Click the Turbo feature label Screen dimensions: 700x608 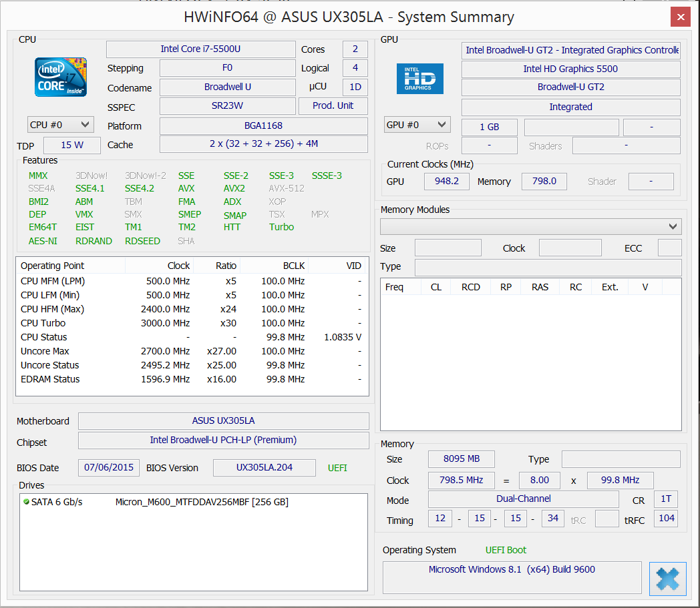click(281, 227)
